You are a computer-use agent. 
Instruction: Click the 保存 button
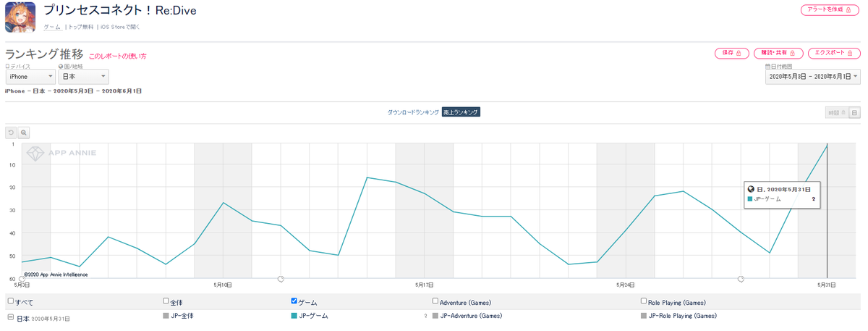pos(731,53)
